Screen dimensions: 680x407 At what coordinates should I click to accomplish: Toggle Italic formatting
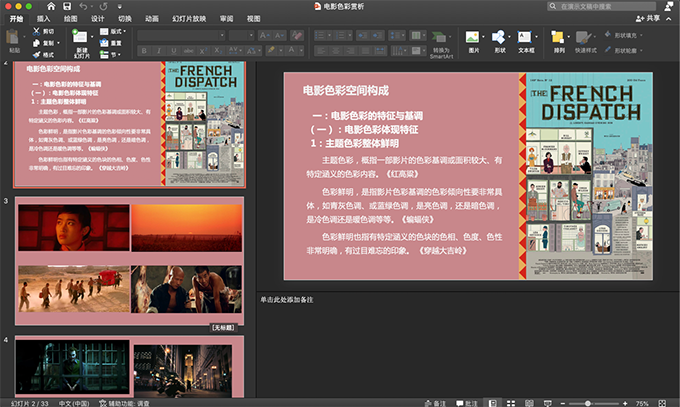coord(159,51)
